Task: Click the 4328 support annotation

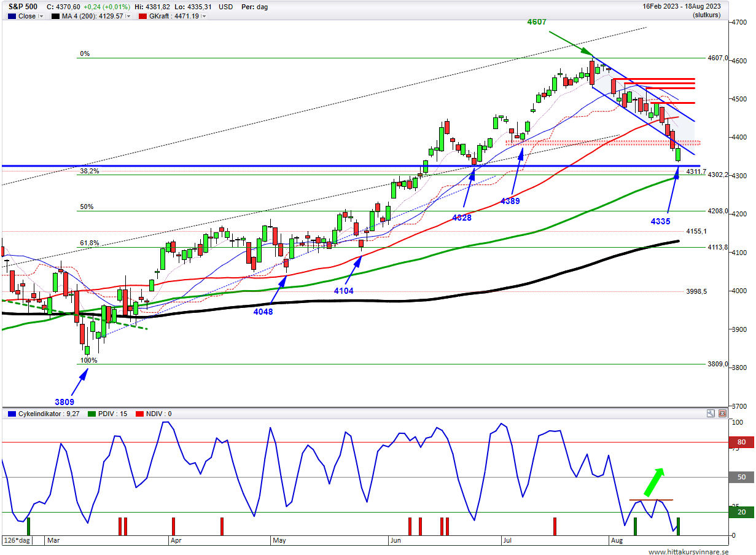Action: [461, 217]
